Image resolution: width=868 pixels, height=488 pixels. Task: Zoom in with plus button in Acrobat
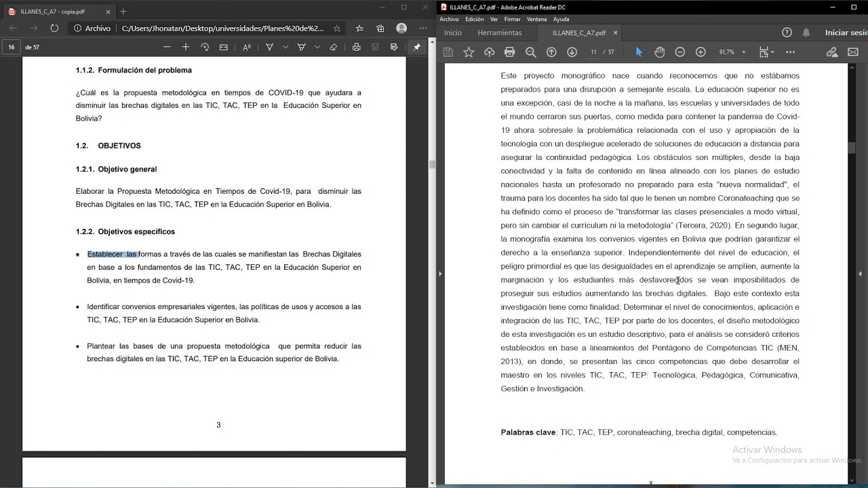701,52
